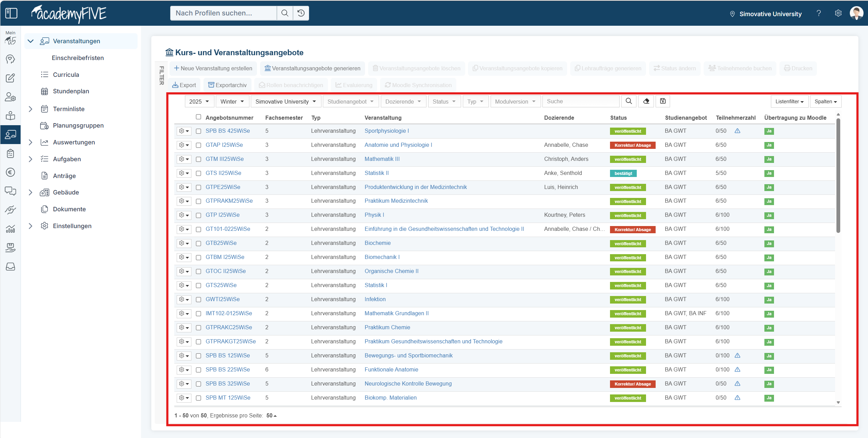Click the save filter disk icon

pos(663,101)
